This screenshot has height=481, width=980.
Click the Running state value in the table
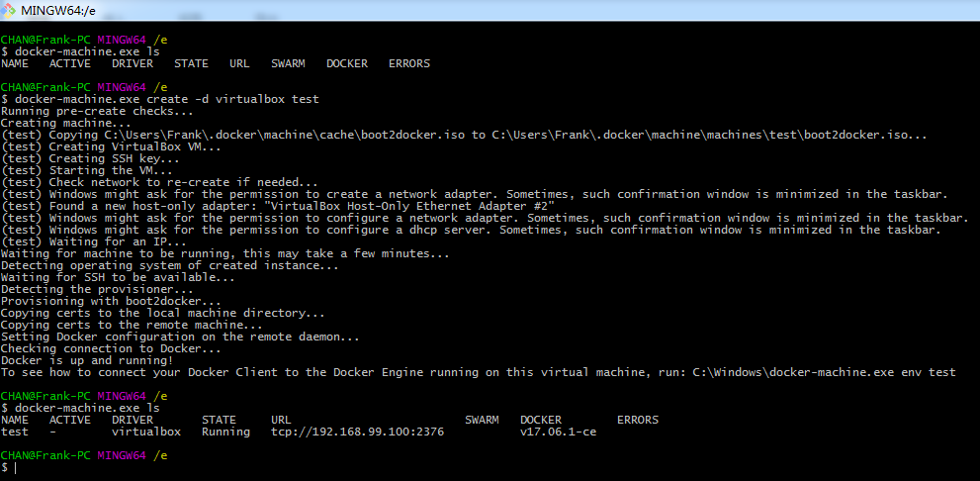[x=225, y=433]
